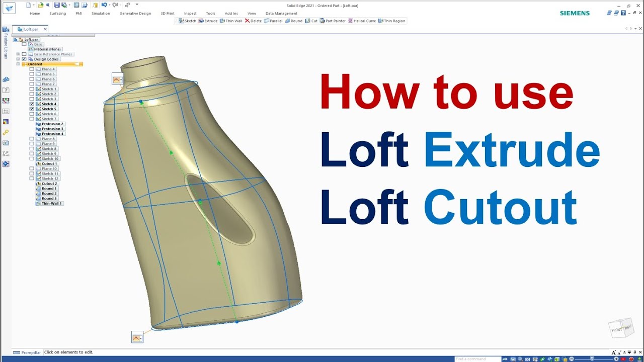Click the Delete command with red X
Image resolution: width=644 pixels, height=362 pixels.
tap(253, 21)
